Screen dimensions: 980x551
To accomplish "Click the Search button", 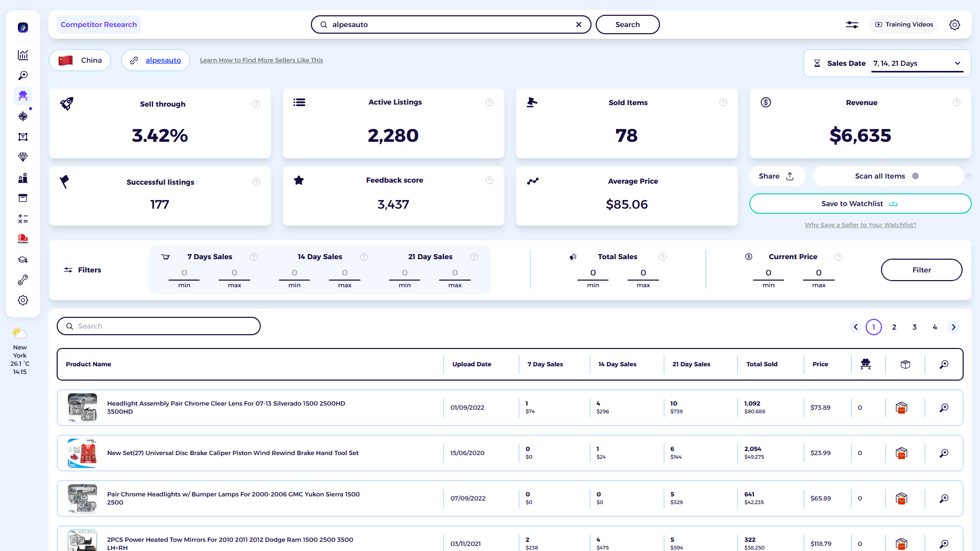I will point(627,24).
